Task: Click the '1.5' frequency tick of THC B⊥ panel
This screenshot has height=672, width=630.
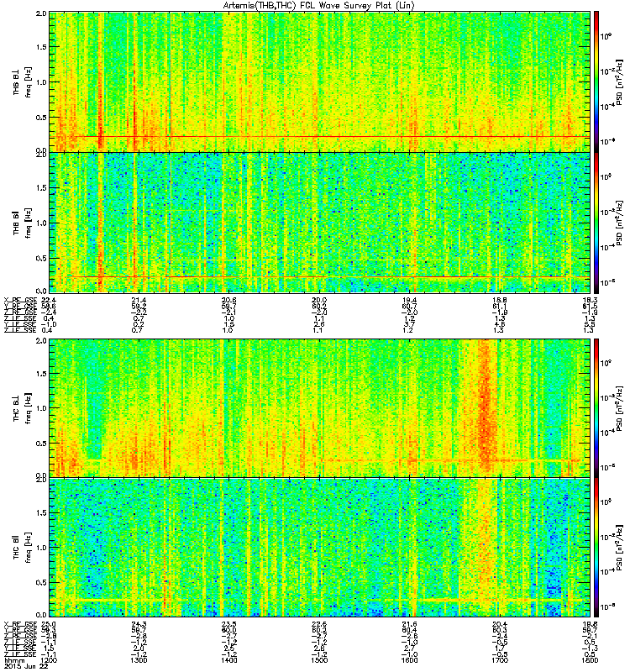Action: tap(41, 373)
